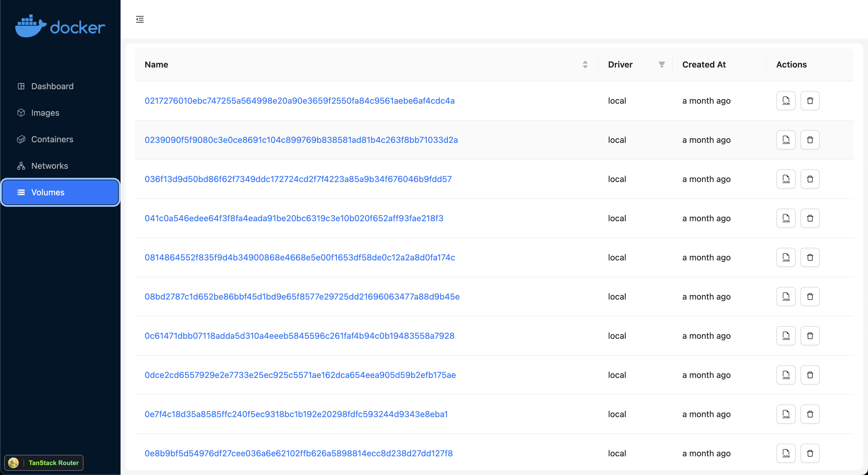Sort the Name column
The height and width of the screenshot is (475, 868).
[585, 64]
